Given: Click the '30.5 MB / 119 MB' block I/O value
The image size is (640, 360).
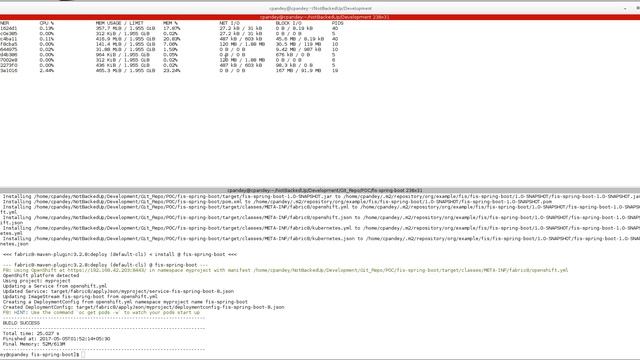Looking at the screenshot, I should (x=298, y=44).
